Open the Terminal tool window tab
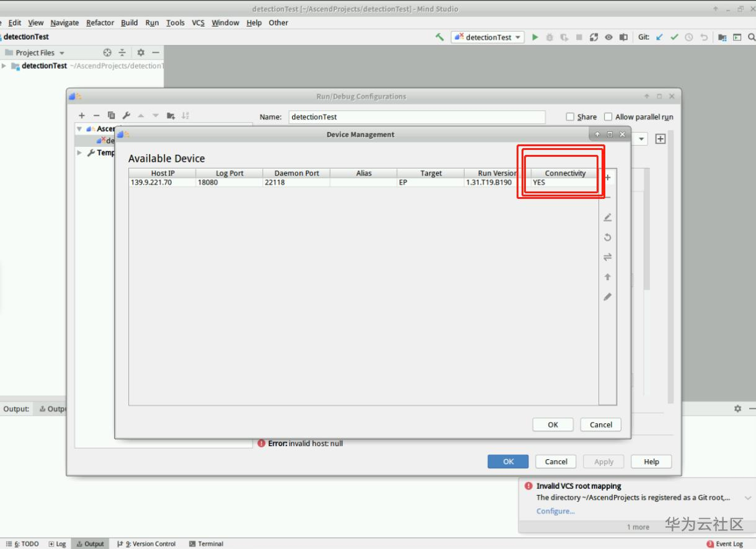This screenshot has width=756, height=549. click(x=206, y=544)
